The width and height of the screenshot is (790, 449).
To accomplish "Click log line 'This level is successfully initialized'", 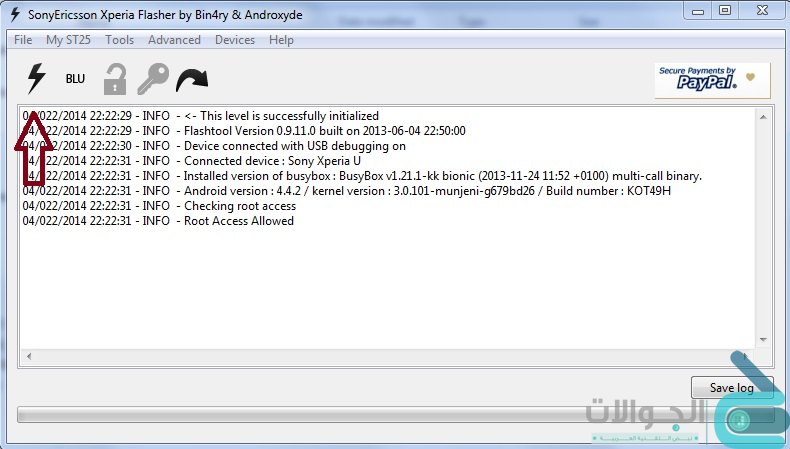I will (201, 116).
